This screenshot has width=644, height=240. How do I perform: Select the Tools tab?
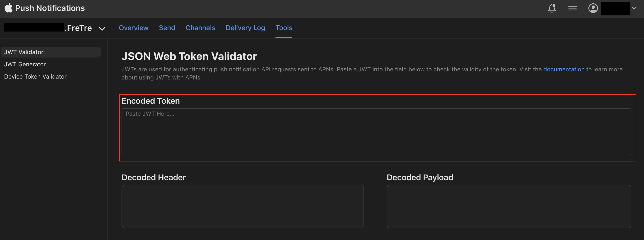[x=284, y=28]
